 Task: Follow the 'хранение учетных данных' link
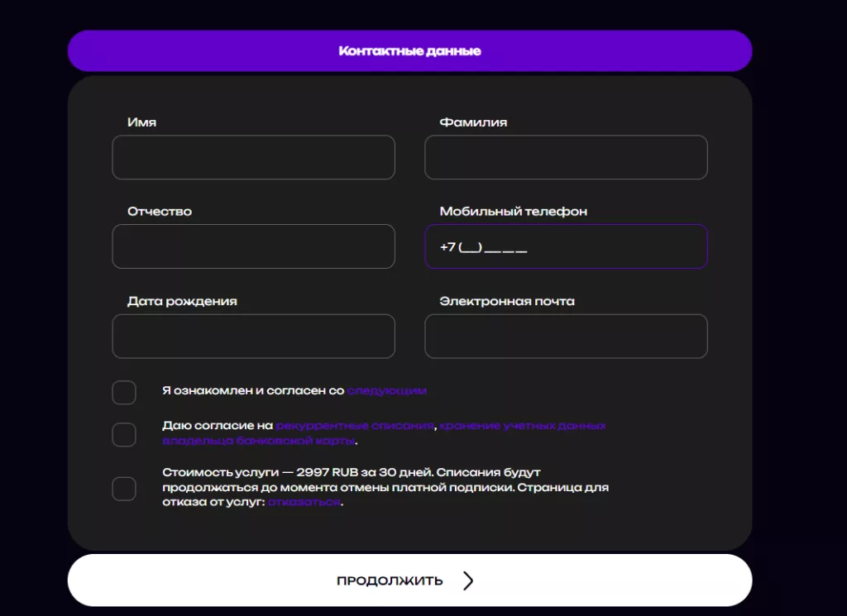[x=523, y=426]
